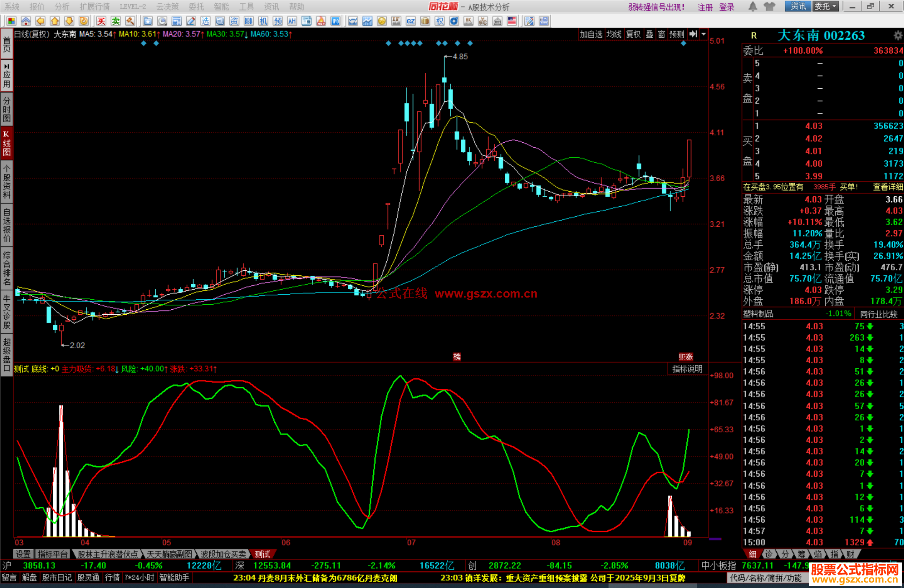Toggle the 叠 overlay button
This screenshot has width=904, height=588.
(x=650, y=34)
